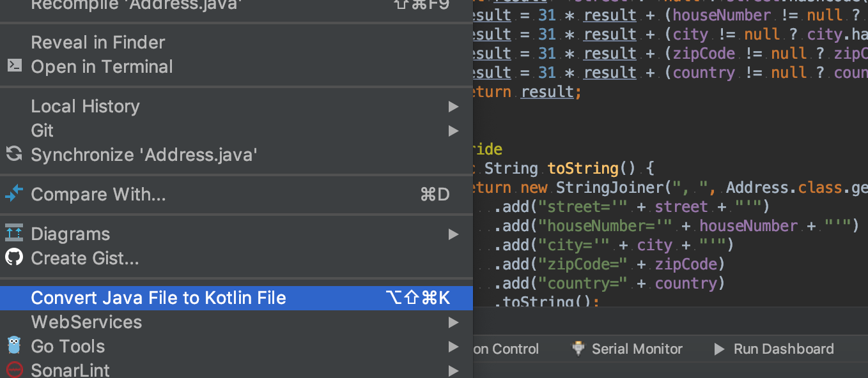Image resolution: width=868 pixels, height=378 pixels.
Task: Expand the Go Tools submenu arrow
Action: point(453,346)
